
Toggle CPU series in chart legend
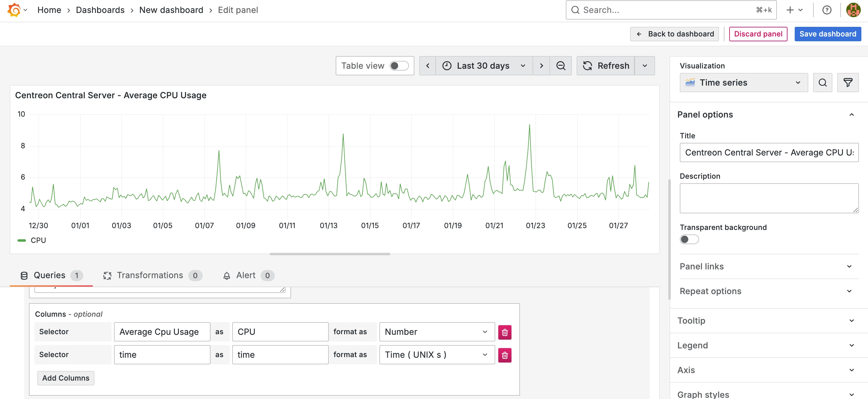tap(38, 240)
